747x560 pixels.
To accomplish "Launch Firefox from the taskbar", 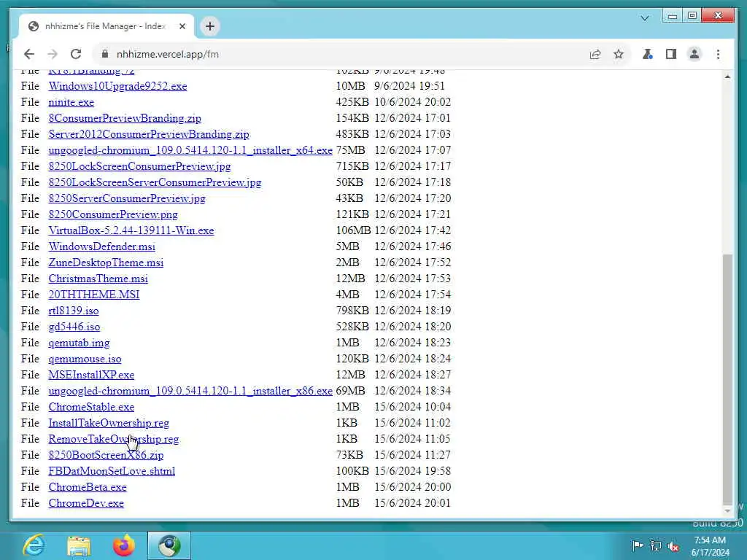I will 123,545.
